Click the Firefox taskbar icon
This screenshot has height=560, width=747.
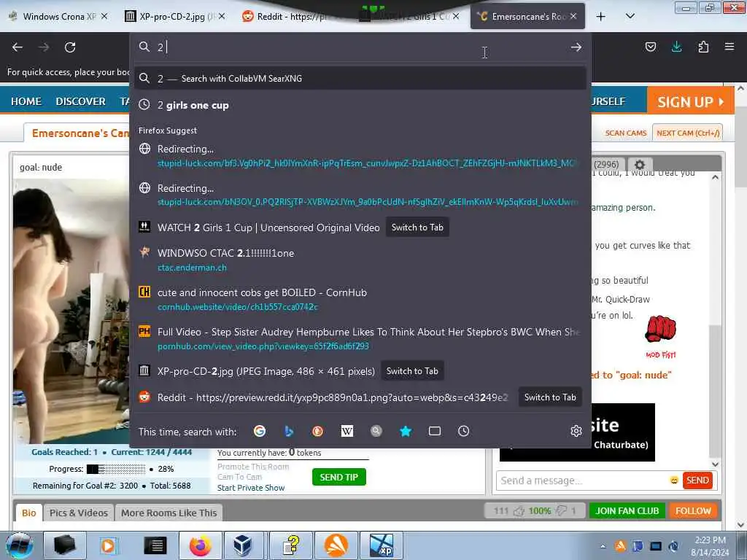point(200,545)
